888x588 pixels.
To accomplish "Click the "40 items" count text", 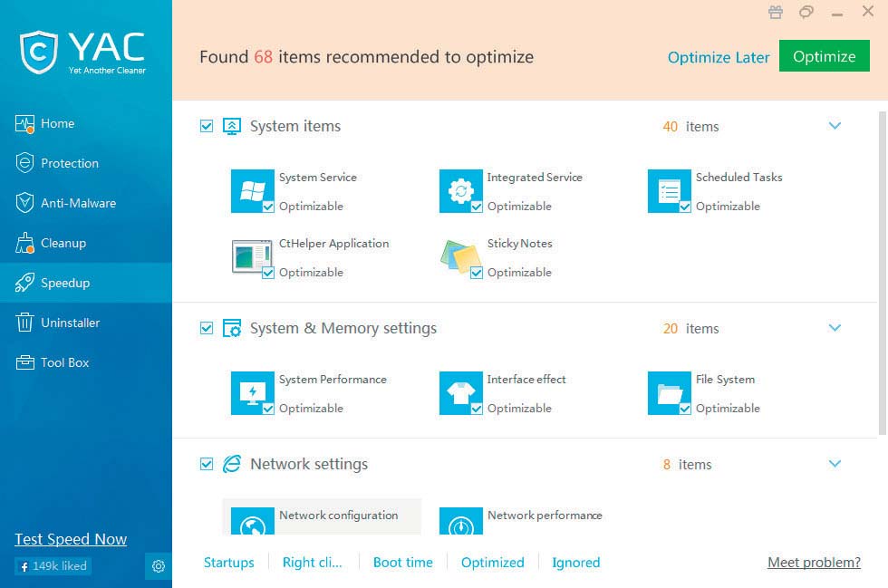I will pos(690,126).
